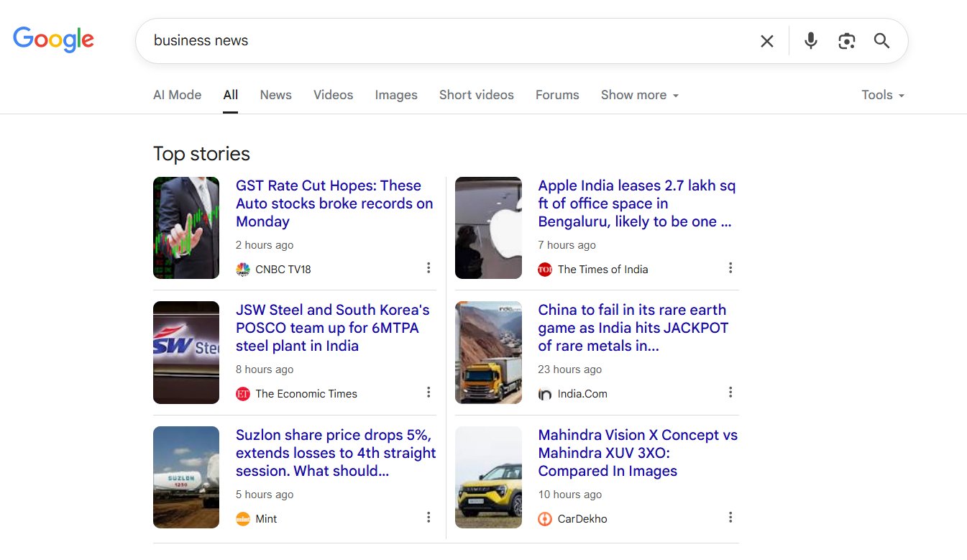Click the '8 hours ago' timestamp
This screenshot has width=967, height=560.
click(265, 369)
